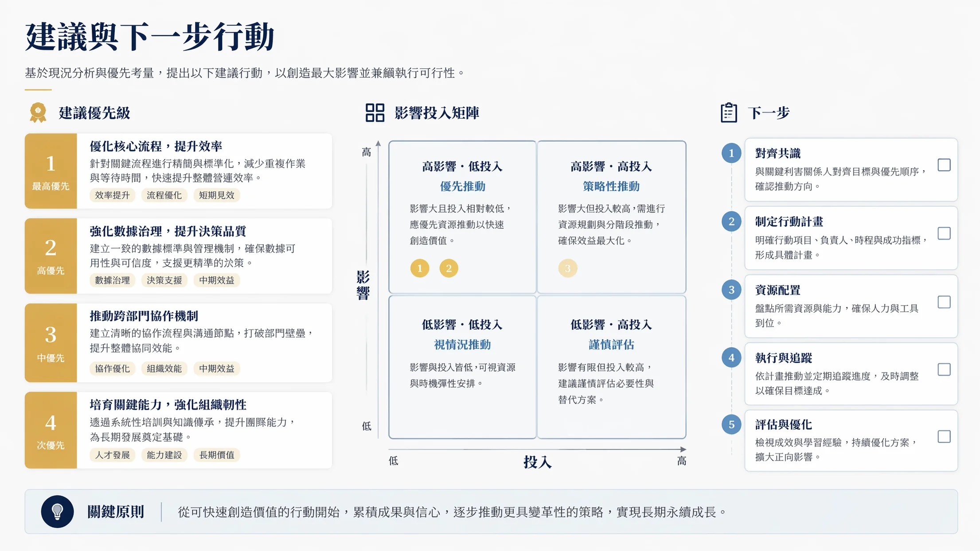Click the 投入 horizontal axis label
980x551 pixels.
tap(538, 462)
